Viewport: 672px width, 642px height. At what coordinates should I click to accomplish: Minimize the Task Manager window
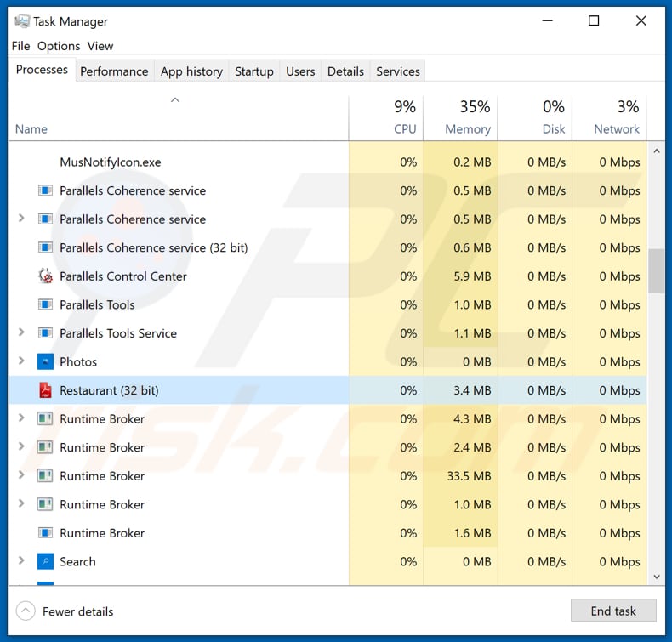pyautogui.click(x=547, y=20)
